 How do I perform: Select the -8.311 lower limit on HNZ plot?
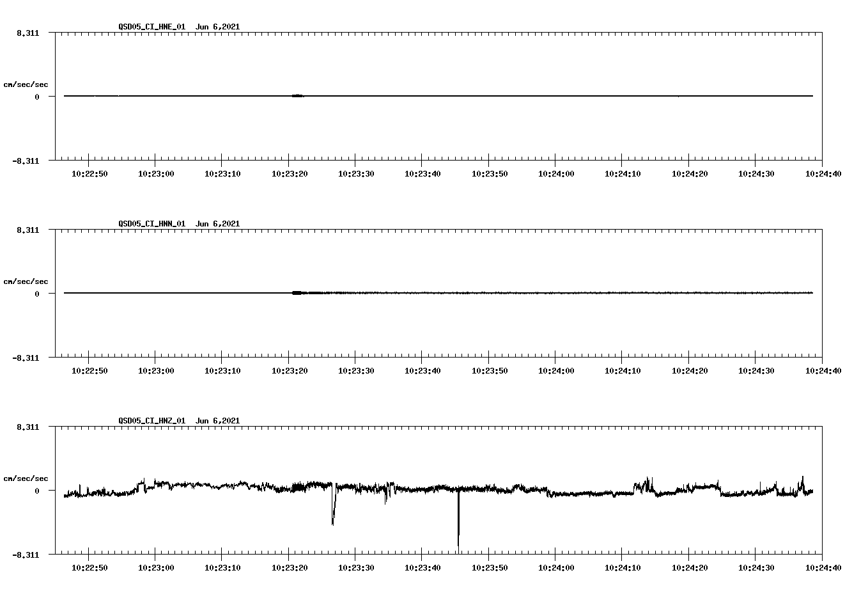(x=26, y=555)
